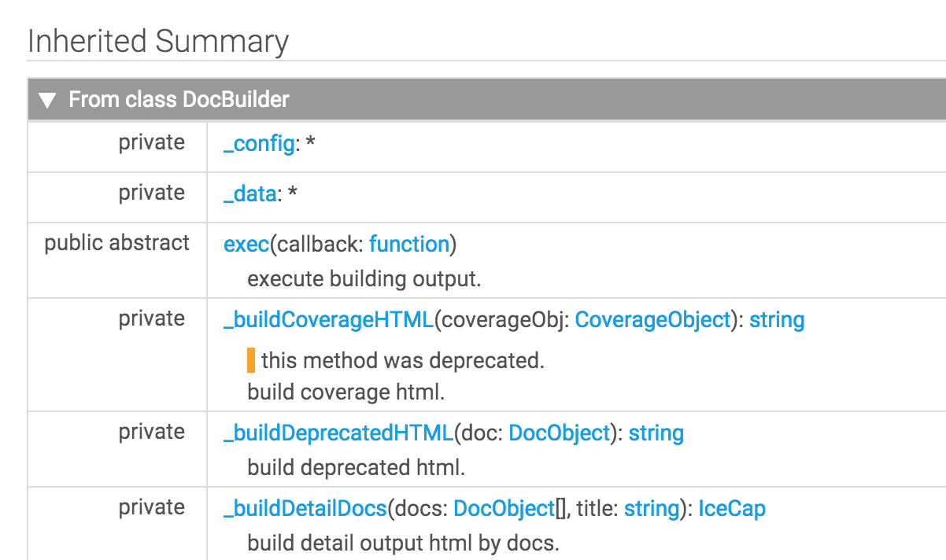Viewport: 946px width, 560px height.
Task: Click string return type of _buildDeprecatedHTML
Action: (x=656, y=433)
